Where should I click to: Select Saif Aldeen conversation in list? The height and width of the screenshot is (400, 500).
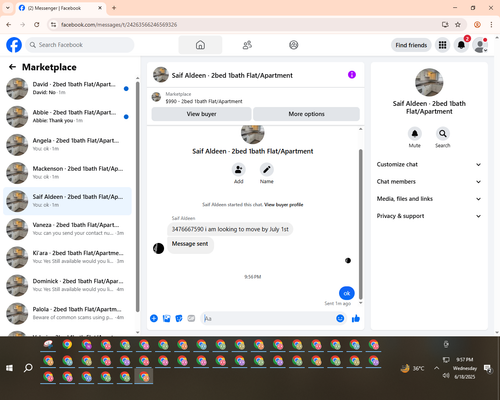click(68, 201)
